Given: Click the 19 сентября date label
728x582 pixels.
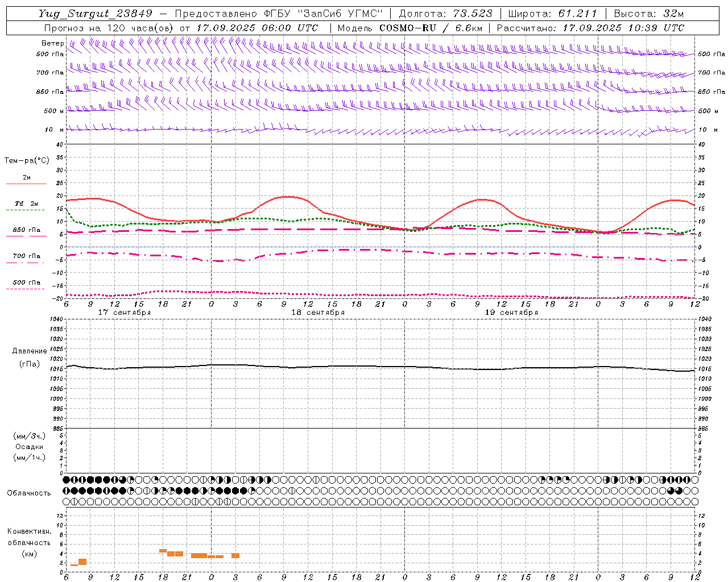Looking at the screenshot, I should coord(511,313).
